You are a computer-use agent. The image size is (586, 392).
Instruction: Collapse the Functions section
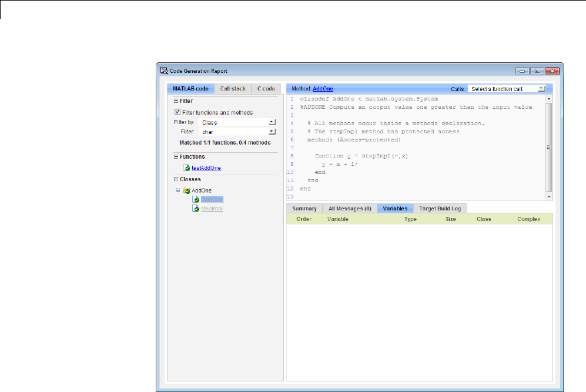click(x=176, y=156)
